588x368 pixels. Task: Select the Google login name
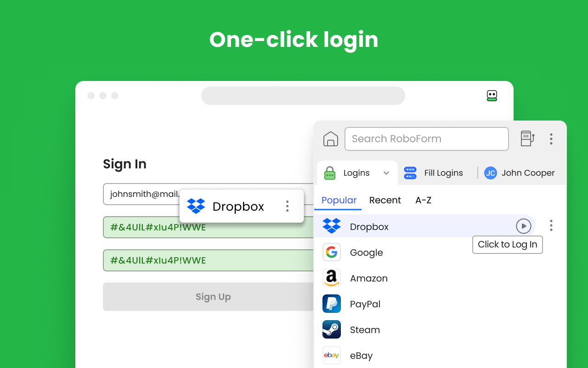click(366, 253)
